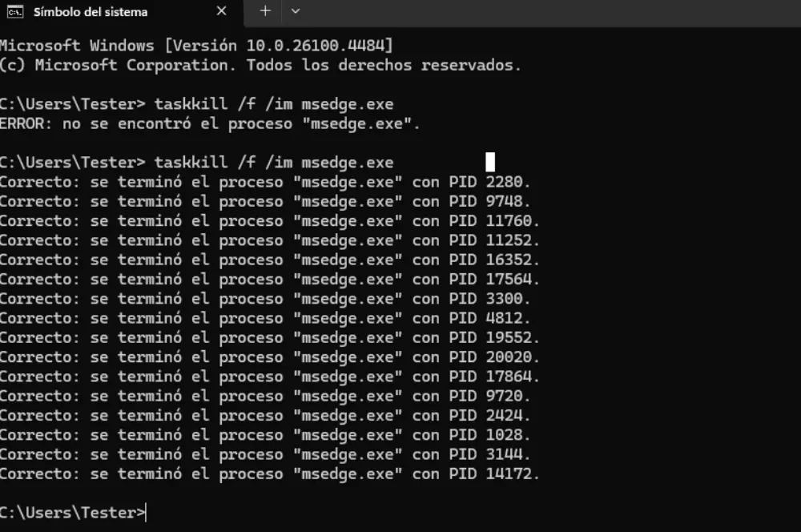The height and width of the screenshot is (532, 801).
Task: Click the output line with PID 9748
Action: tap(264, 201)
